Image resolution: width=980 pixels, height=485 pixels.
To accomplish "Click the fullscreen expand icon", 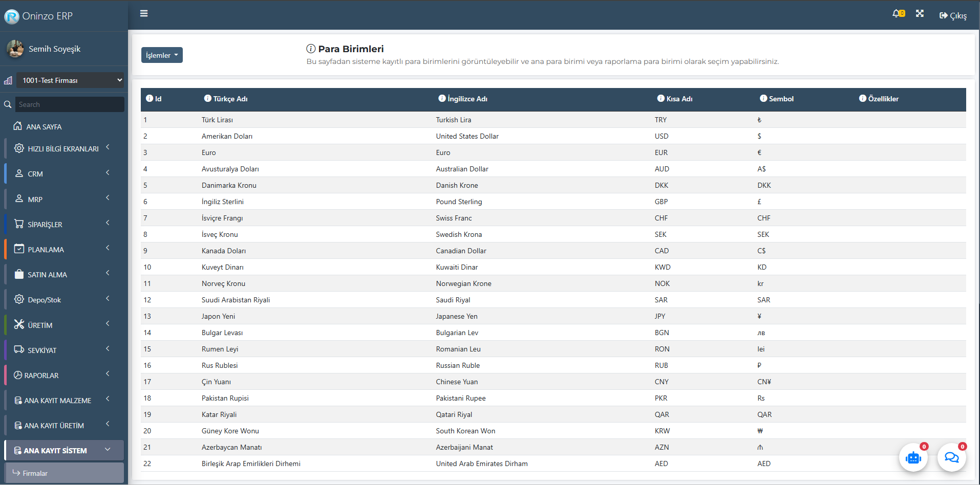I will pos(920,14).
